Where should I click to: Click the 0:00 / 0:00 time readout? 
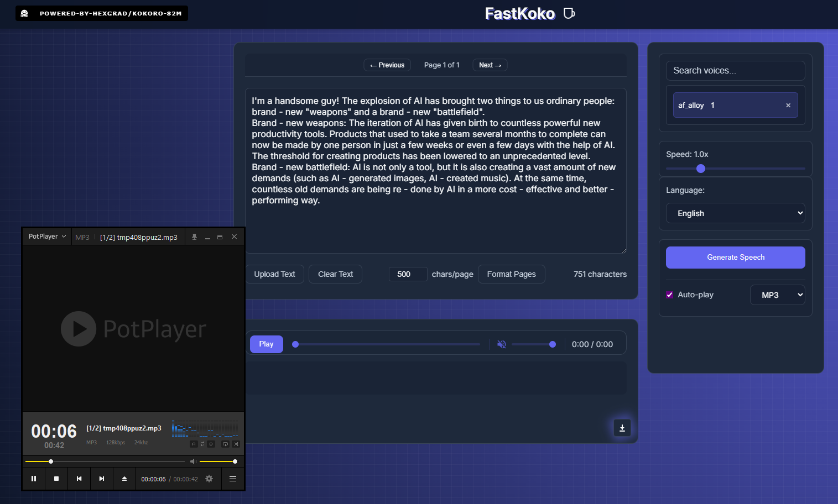click(592, 344)
